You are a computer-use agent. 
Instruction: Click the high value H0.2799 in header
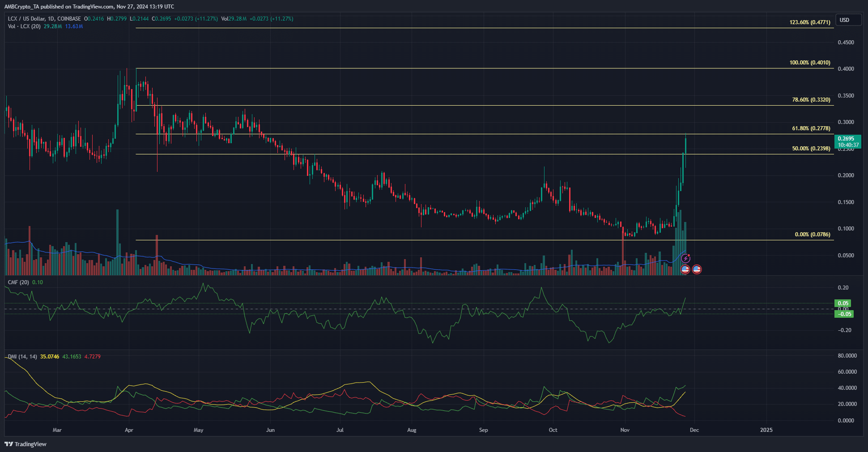click(x=117, y=19)
